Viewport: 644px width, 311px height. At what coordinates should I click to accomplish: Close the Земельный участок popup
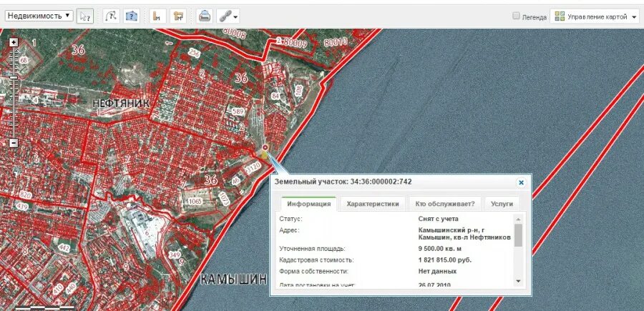tap(521, 182)
